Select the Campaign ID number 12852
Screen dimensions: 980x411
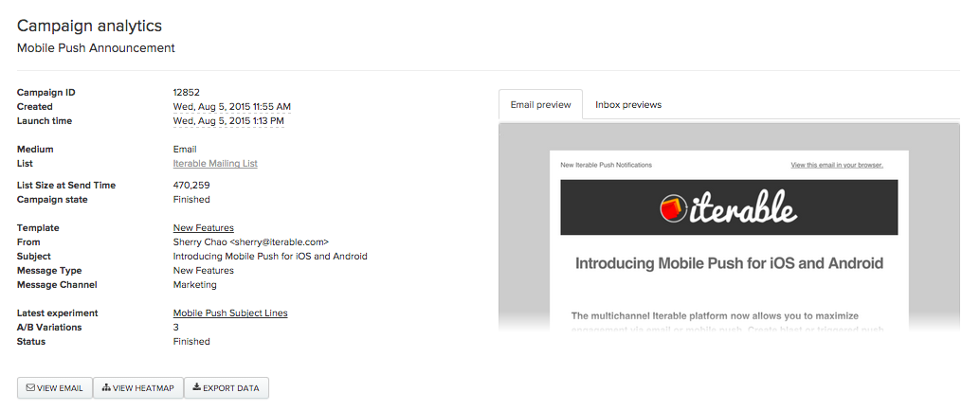click(187, 93)
